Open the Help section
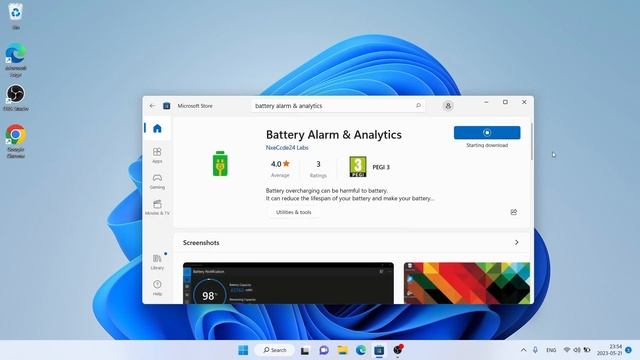 [157, 288]
